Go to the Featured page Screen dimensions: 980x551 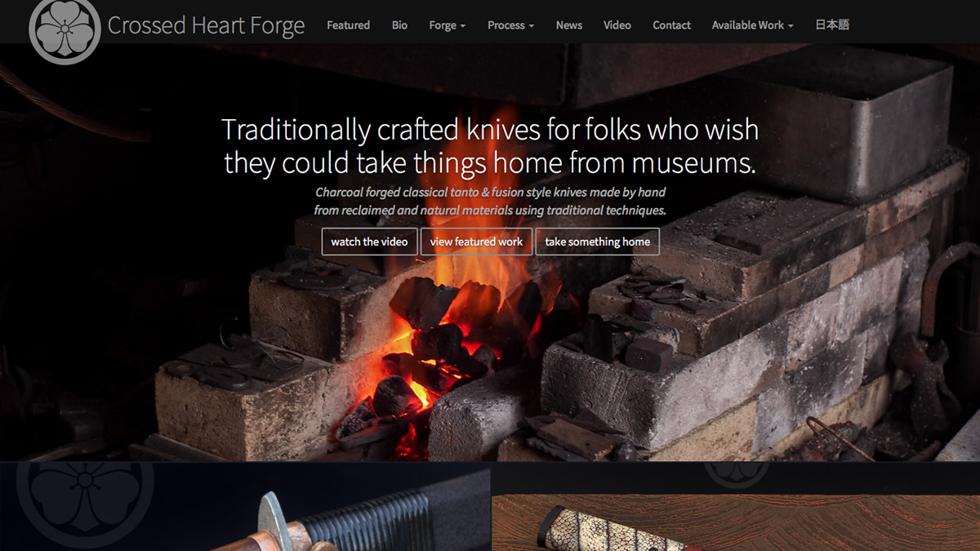(348, 25)
